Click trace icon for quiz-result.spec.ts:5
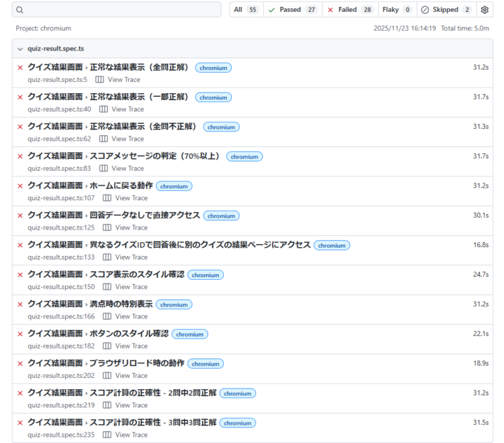Screen dimensions: 504x443 tap(99, 80)
